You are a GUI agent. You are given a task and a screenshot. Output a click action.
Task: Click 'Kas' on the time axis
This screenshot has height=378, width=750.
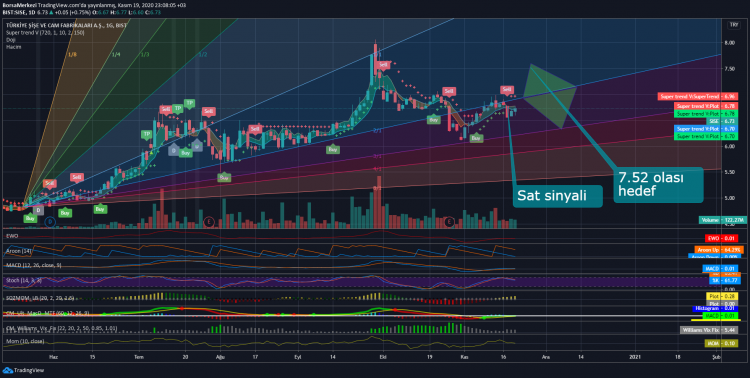point(463,356)
